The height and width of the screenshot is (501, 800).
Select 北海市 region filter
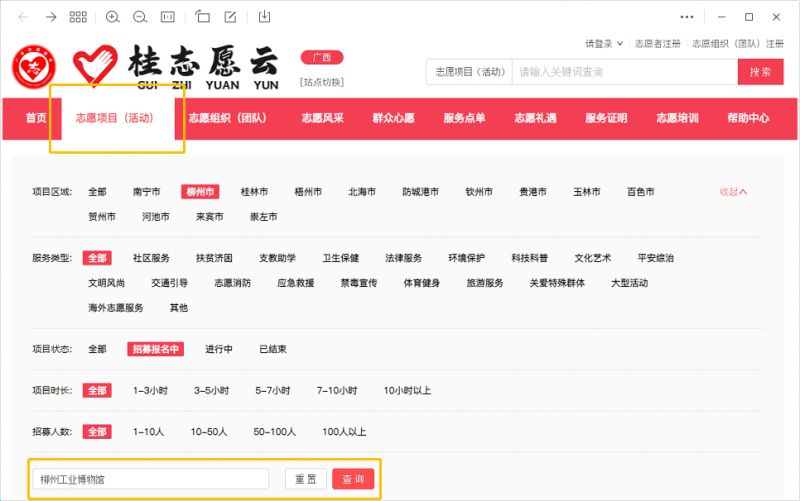pos(362,192)
